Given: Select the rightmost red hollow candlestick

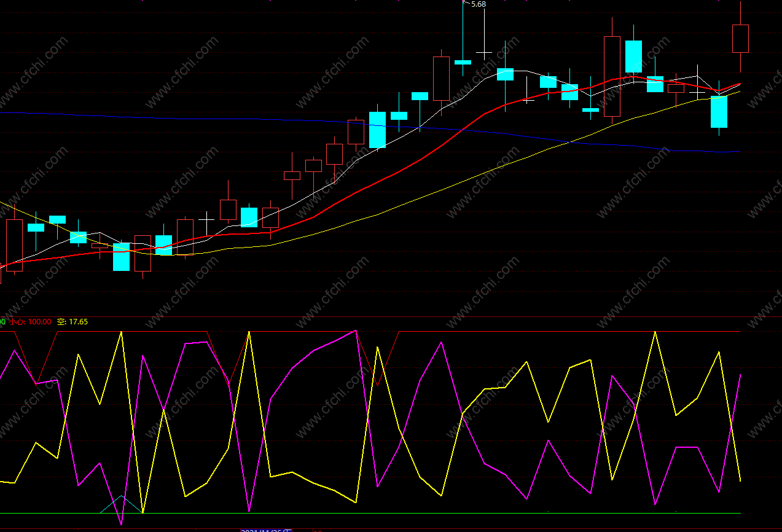Looking at the screenshot, I should tap(740, 38).
